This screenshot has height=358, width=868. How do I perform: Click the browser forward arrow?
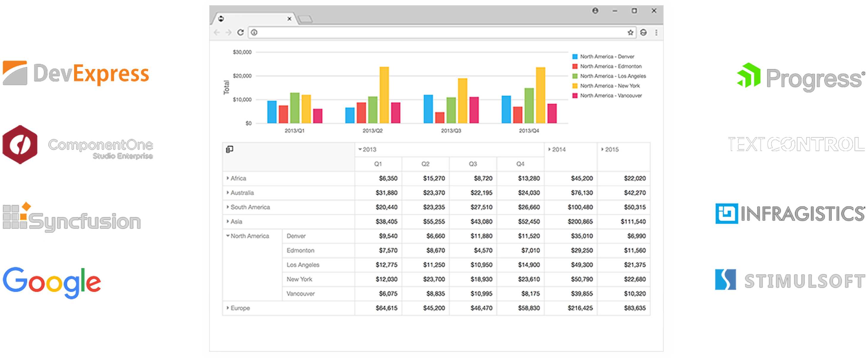pos(228,32)
